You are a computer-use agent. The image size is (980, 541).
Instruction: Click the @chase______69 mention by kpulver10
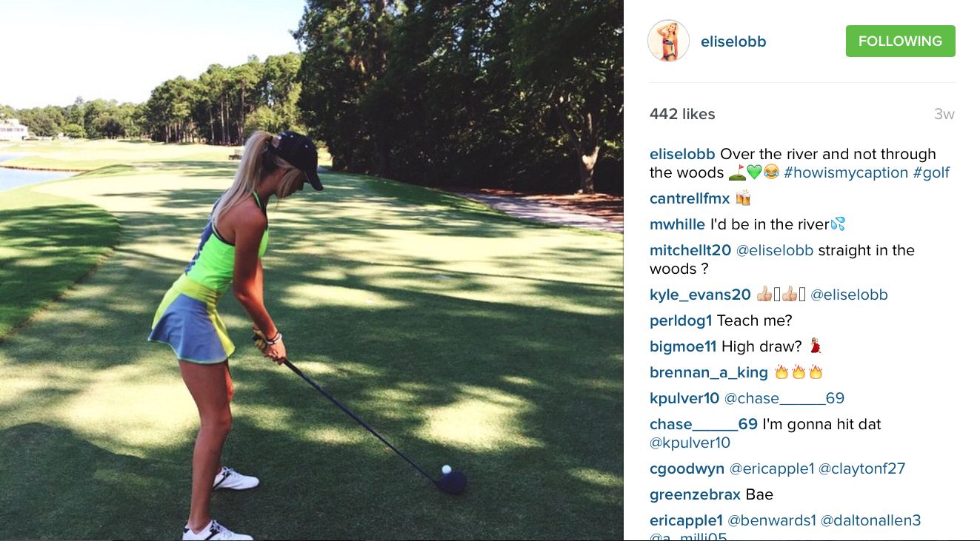coord(784,398)
